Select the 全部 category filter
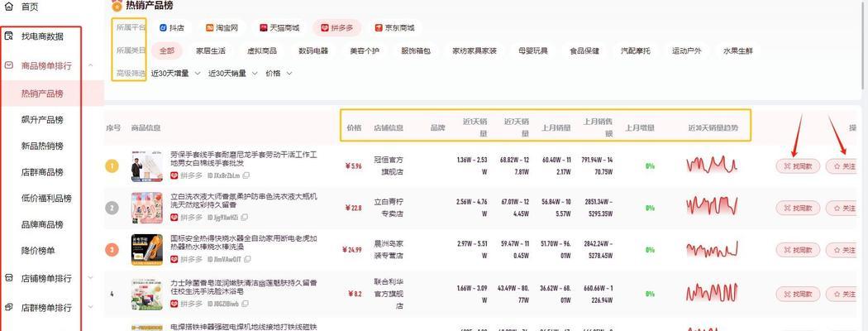This screenshot has height=331, width=868. tap(167, 50)
